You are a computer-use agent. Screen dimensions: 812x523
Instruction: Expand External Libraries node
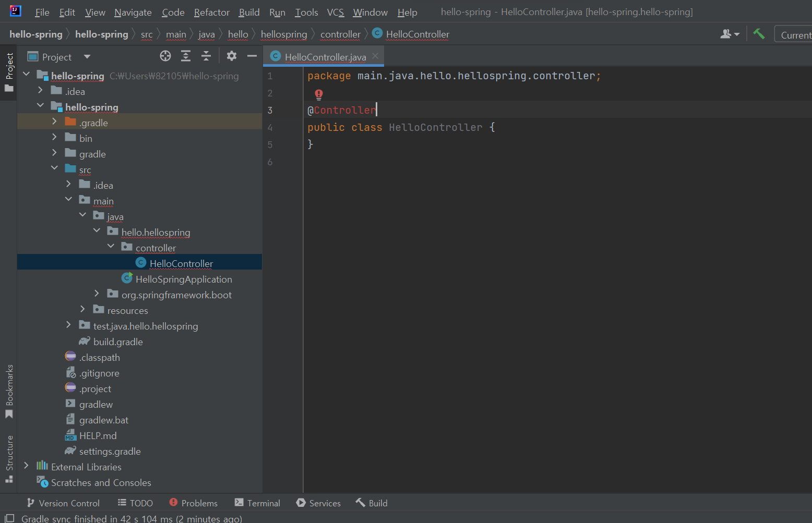27,465
